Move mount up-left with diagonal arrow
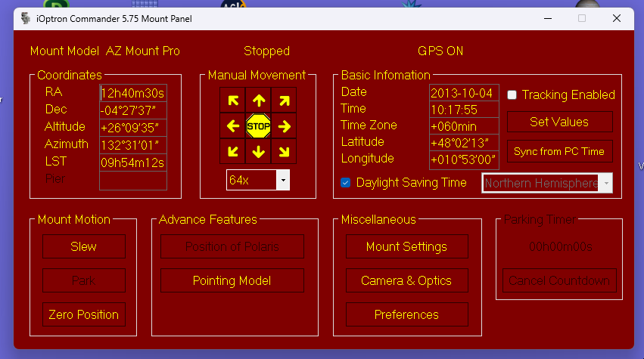The height and width of the screenshot is (359, 644). [233, 101]
